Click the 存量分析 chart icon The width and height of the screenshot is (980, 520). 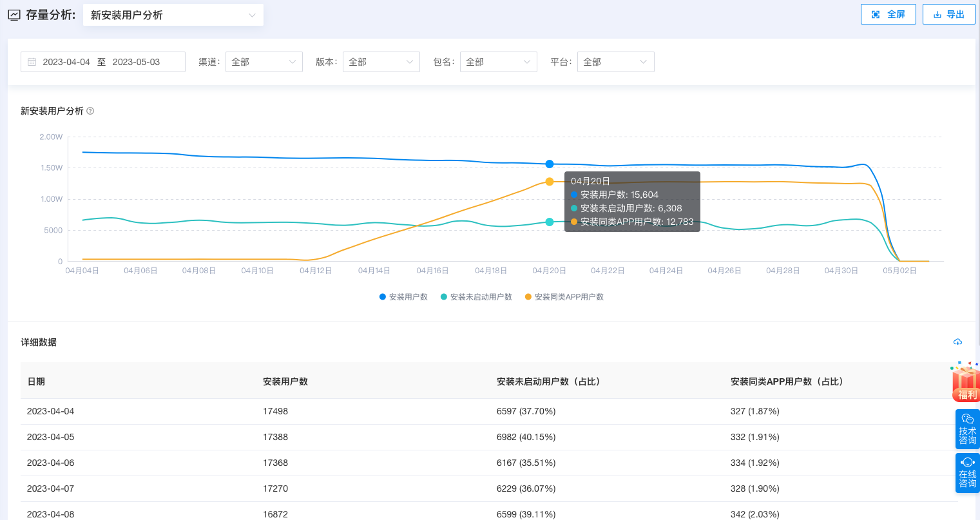(x=14, y=15)
